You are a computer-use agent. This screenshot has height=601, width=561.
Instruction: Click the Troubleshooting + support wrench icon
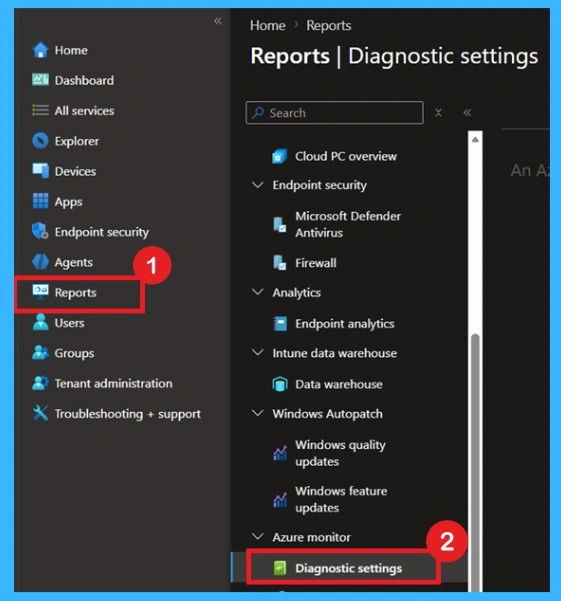(40, 413)
